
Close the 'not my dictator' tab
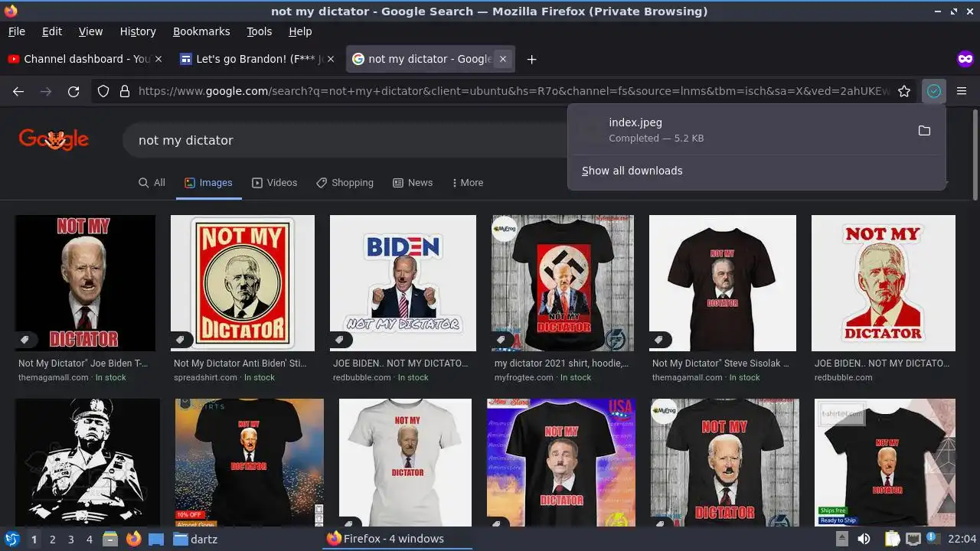[503, 59]
